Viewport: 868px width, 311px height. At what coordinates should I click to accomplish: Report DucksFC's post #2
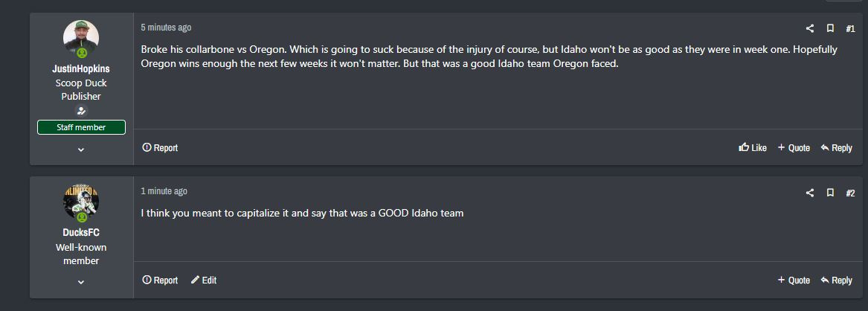point(160,280)
